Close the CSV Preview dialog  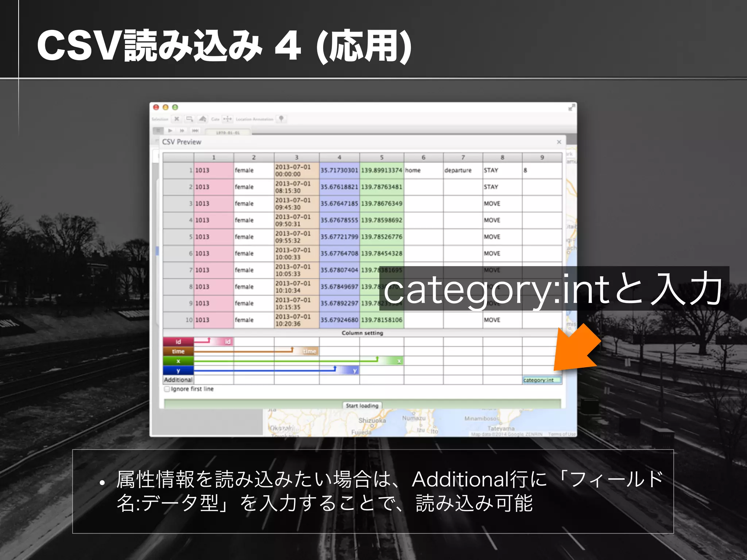[x=559, y=142]
